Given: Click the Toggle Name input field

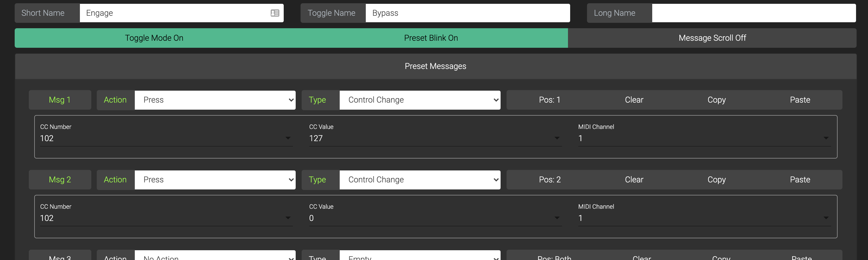Looking at the screenshot, I should [x=467, y=13].
